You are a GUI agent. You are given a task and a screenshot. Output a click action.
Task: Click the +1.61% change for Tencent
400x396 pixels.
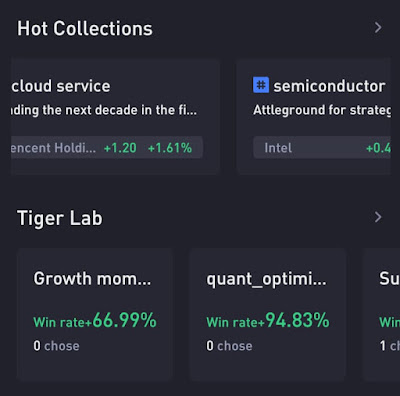tap(170, 148)
